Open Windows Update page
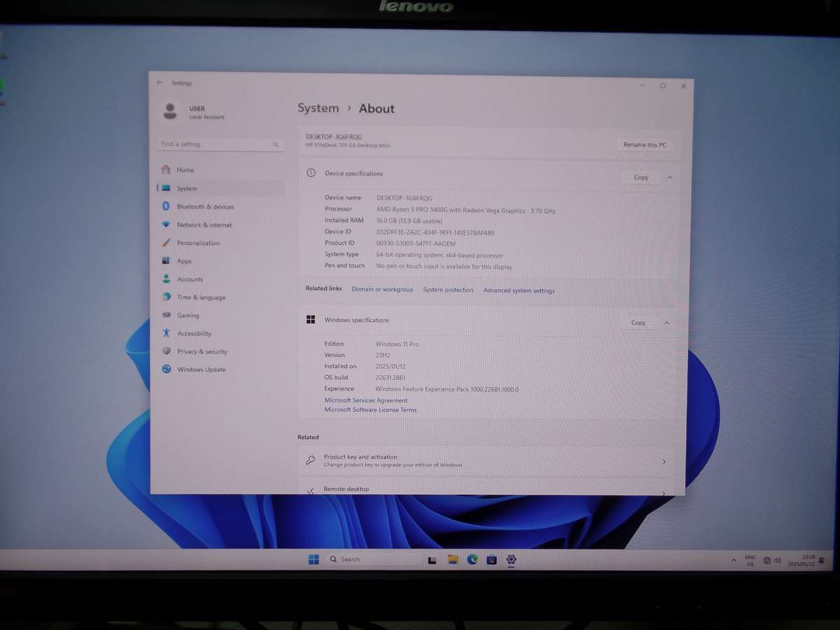 click(201, 370)
